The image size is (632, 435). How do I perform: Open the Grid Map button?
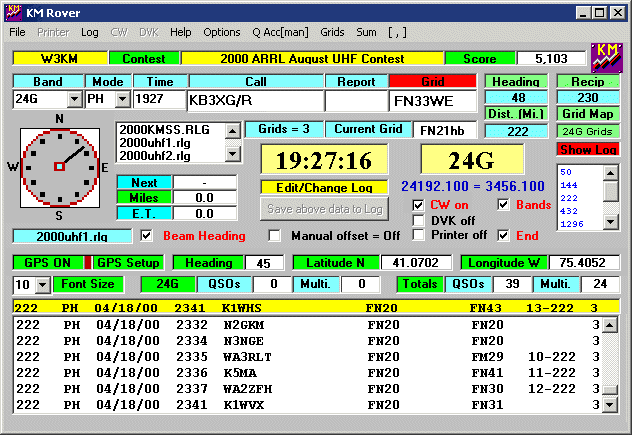coord(588,114)
